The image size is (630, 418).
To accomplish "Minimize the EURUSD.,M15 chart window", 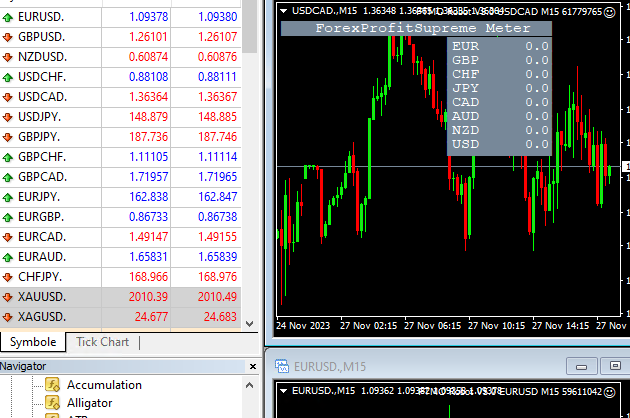I will point(581,366).
